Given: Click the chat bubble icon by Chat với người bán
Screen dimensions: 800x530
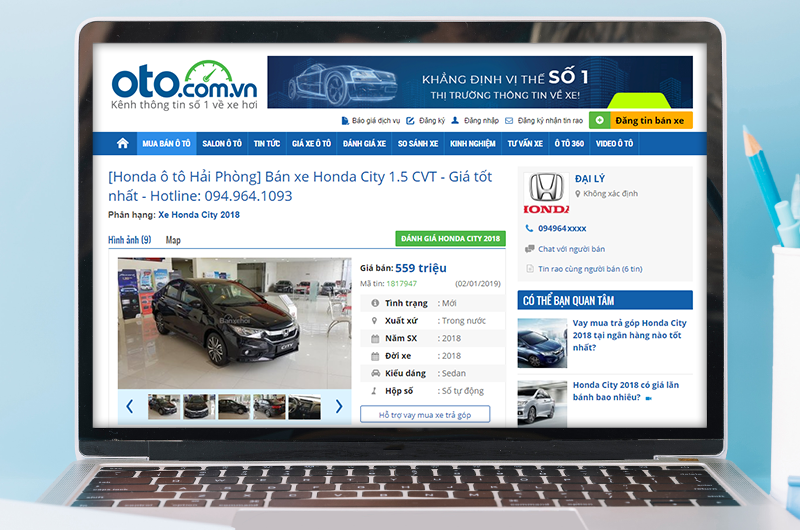Looking at the screenshot, I should click(x=530, y=249).
